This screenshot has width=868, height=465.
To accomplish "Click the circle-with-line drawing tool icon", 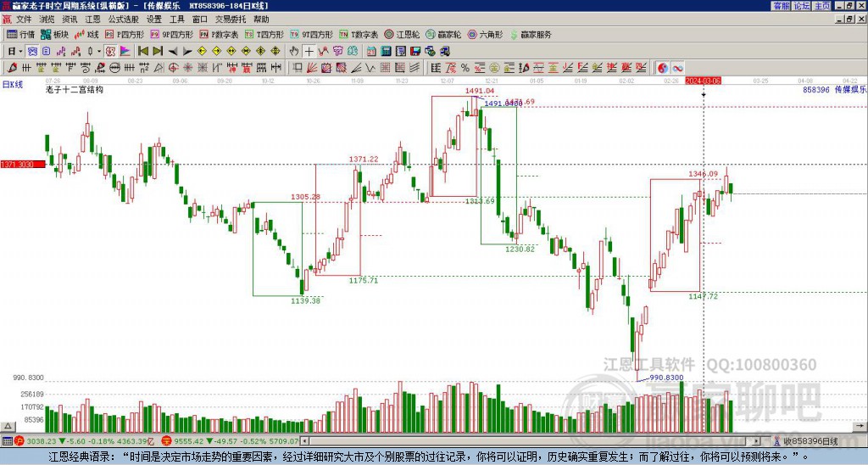I will pyautogui.click(x=115, y=68).
